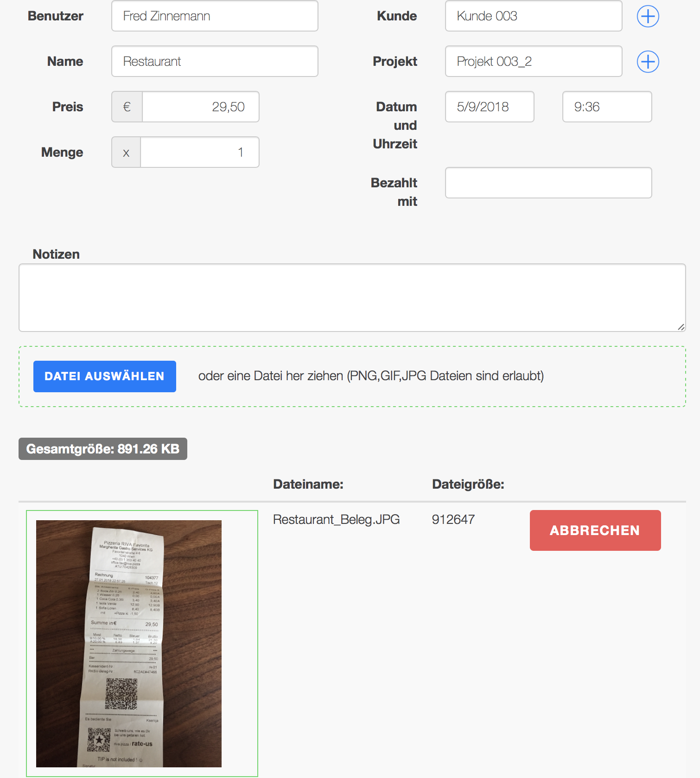Viewport: 700px width, 778px height.
Task: Edit the Preis amount 29,50
Action: tap(200, 107)
